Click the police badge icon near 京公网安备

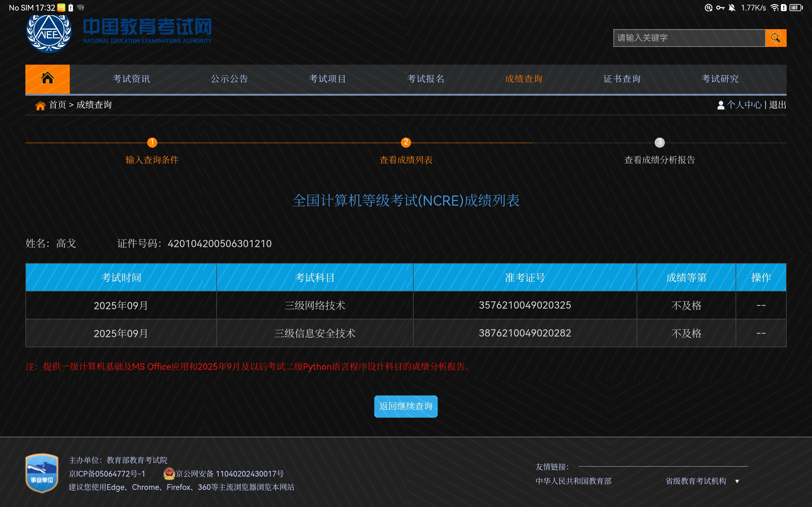pos(169,473)
